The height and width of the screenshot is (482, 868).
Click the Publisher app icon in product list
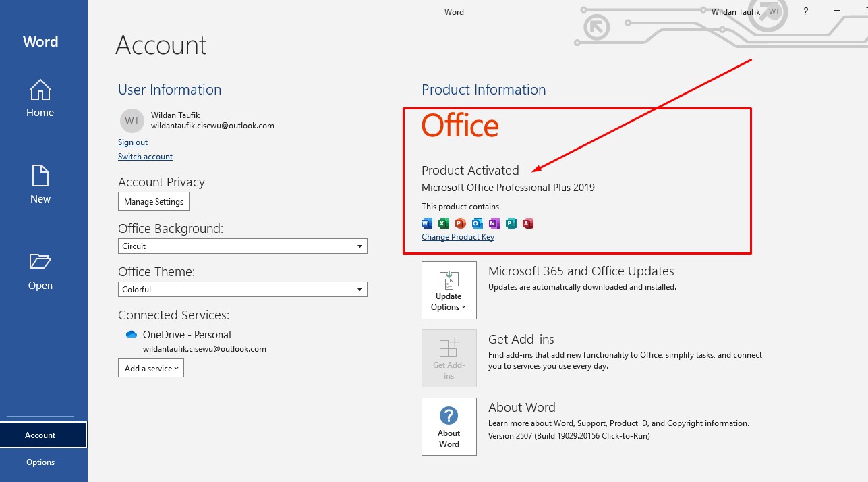511,223
